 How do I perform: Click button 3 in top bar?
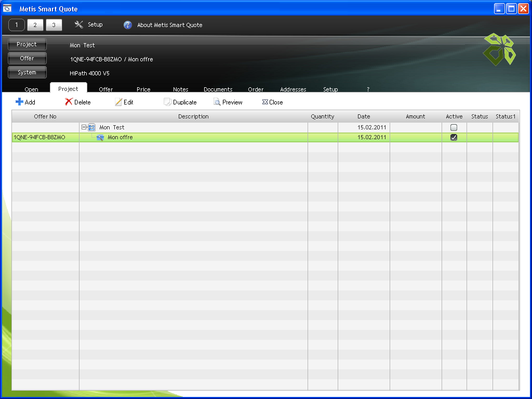click(54, 25)
